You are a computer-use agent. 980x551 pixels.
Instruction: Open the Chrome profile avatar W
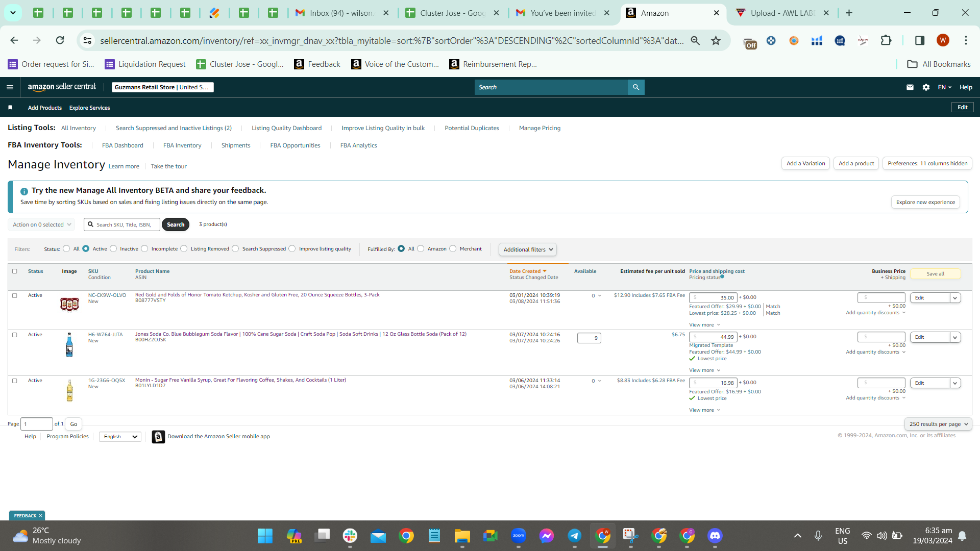[x=943, y=40]
